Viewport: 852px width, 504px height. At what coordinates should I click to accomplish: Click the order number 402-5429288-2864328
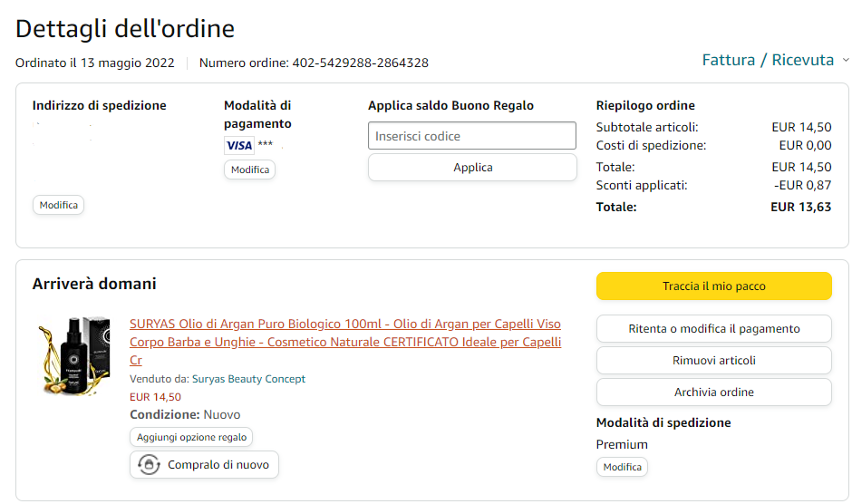point(360,63)
